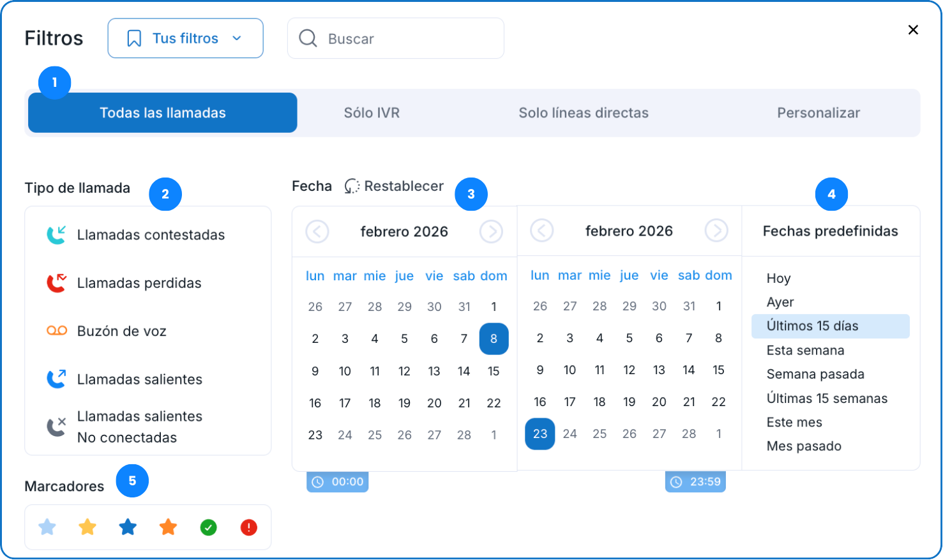Go to previous month in right calendar
The width and height of the screenshot is (943, 560).
click(x=542, y=231)
